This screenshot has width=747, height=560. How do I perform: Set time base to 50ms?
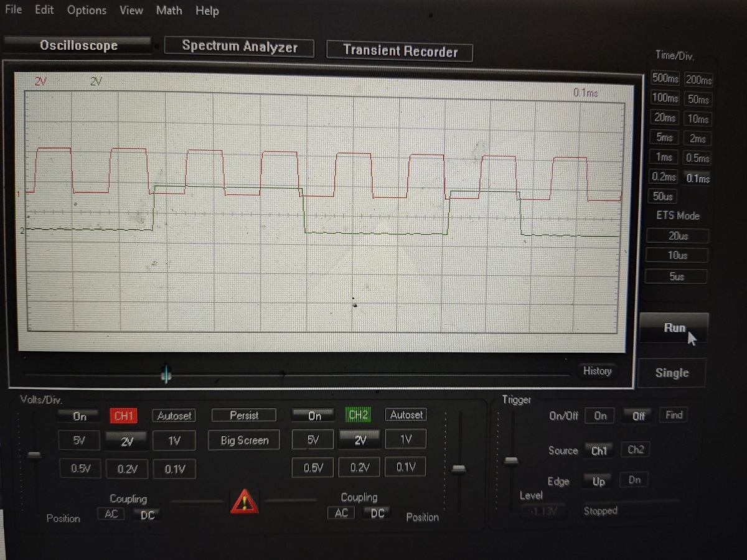click(698, 99)
